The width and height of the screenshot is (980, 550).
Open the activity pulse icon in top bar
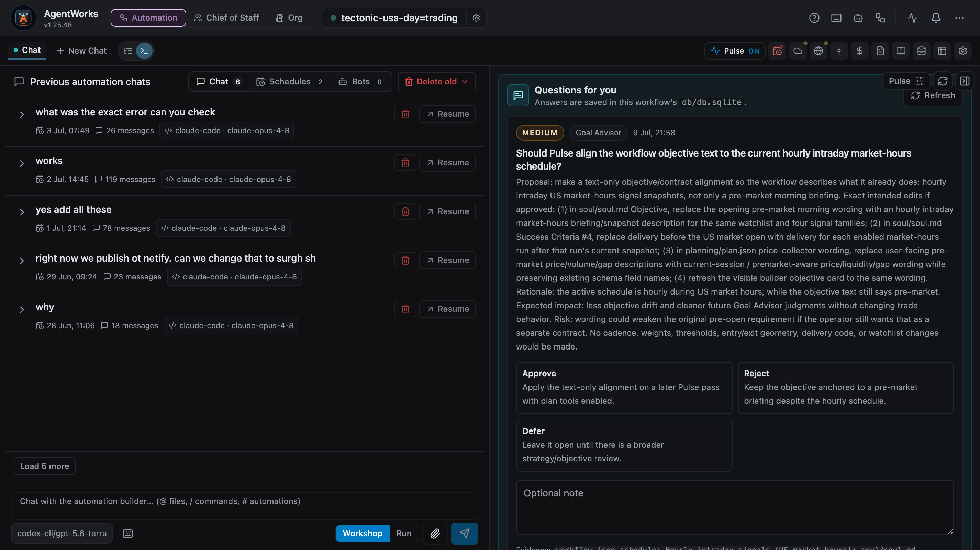[x=912, y=18]
